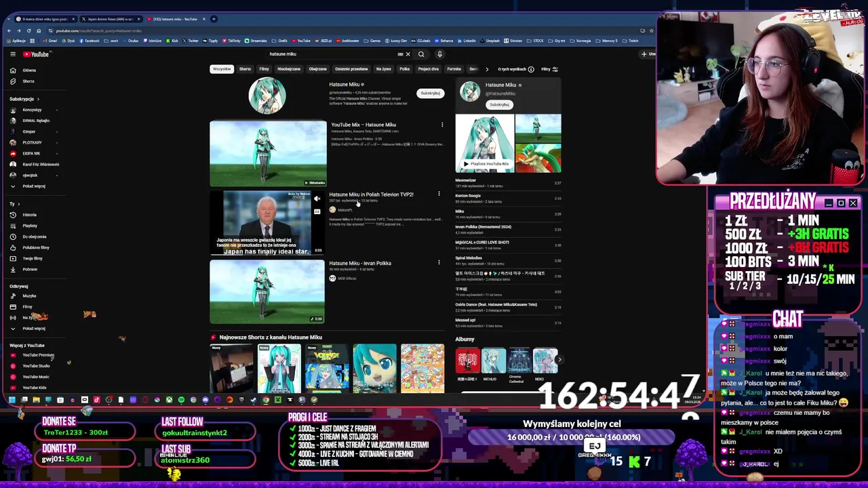
Task: Open Hatsune Miku channel avatar
Action: click(x=267, y=96)
